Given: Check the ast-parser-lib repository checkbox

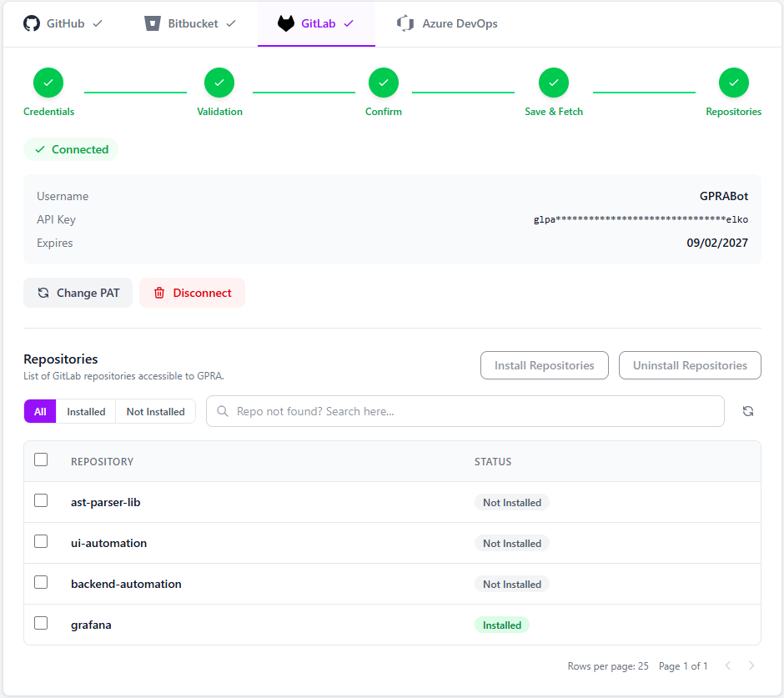Looking at the screenshot, I should pos(41,500).
